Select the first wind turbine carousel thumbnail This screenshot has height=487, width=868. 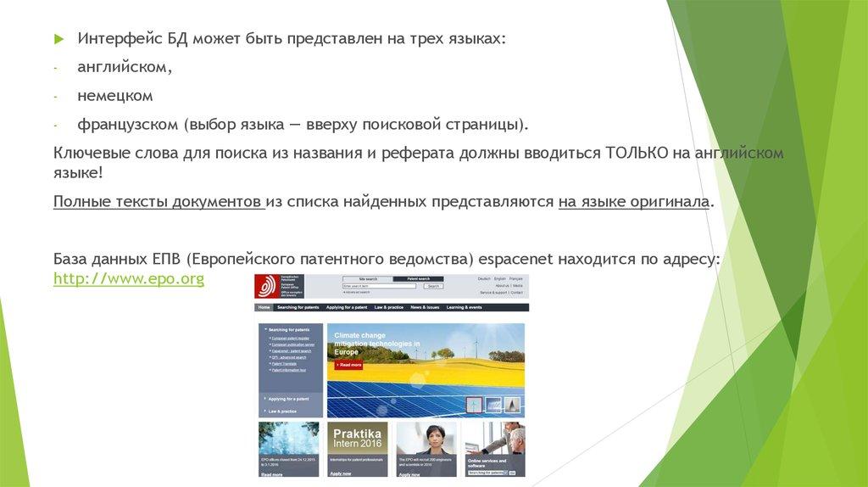click(476, 405)
